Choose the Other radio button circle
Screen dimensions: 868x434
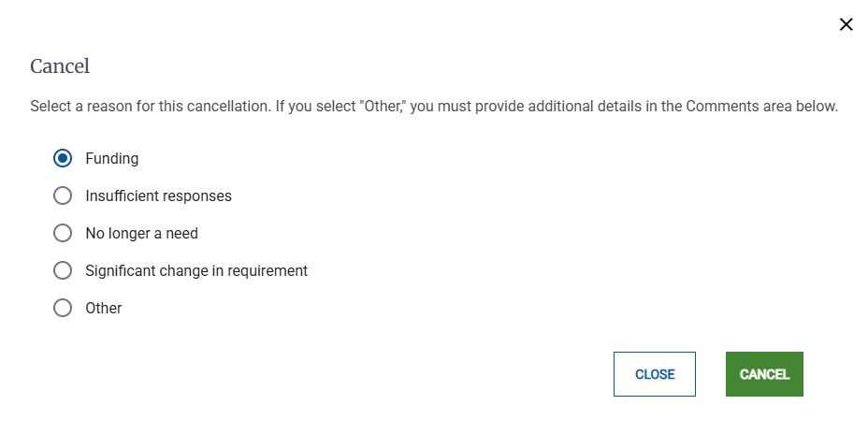(x=63, y=309)
